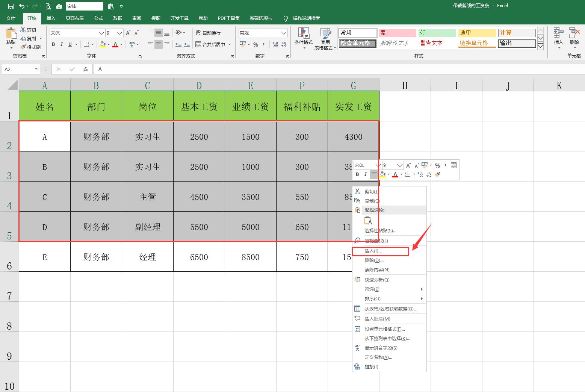Click the 复制 button in ribbon

29,38
